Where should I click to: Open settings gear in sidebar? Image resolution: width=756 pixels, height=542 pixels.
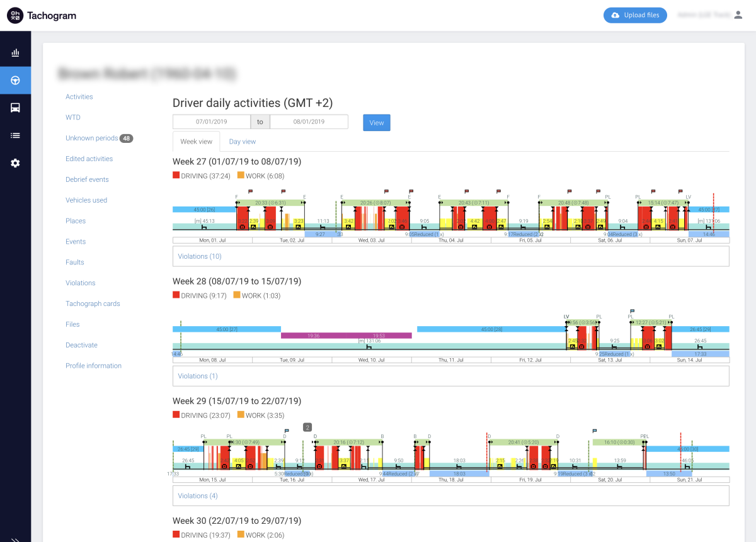tap(15, 163)
